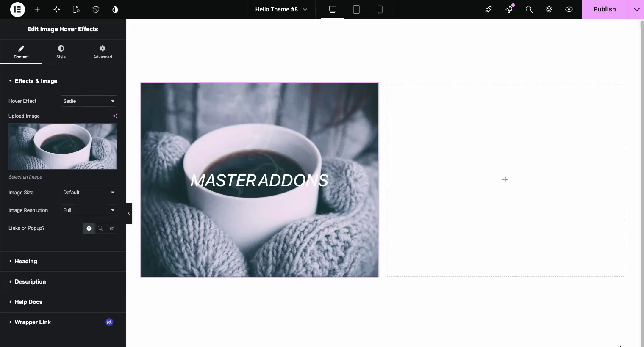644x347 pixels.
Task: Open the Elementor logo menu
Action: 17,9
